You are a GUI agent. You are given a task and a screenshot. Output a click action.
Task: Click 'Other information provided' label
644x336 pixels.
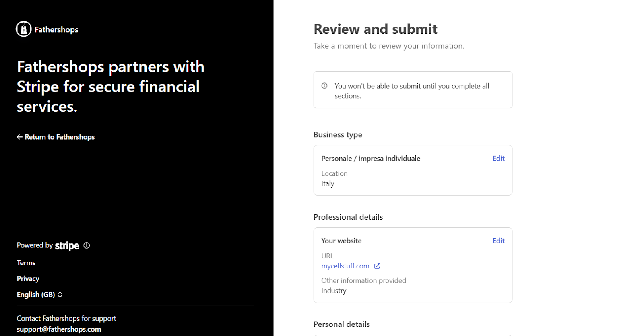(x=363, y=280)
